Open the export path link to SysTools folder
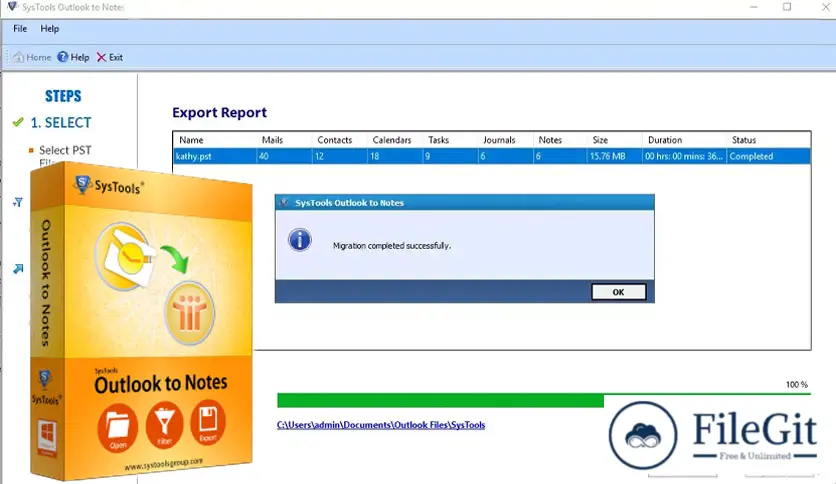 click(x=381, y=425)
